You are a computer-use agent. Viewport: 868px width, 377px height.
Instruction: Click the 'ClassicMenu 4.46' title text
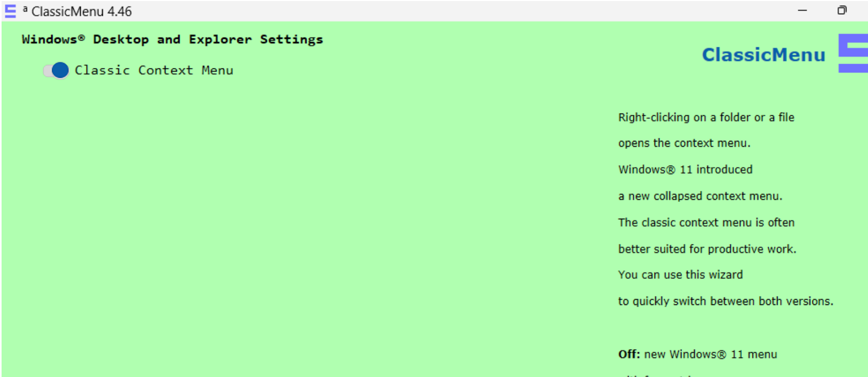point(81,11)
